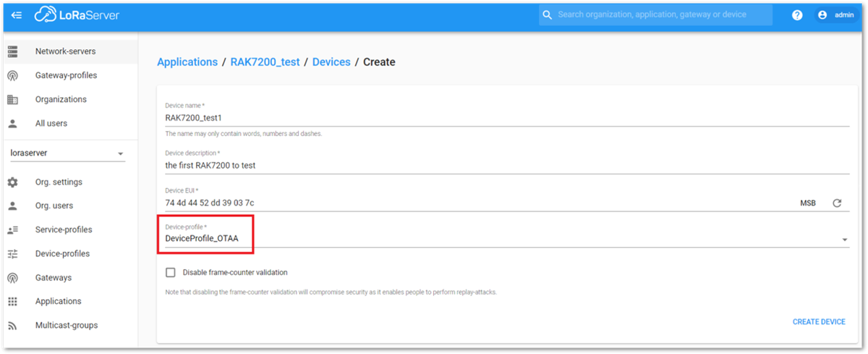Image resolution: width=868 pixels, height=354 pixels.
Task: Click the Create breadcrumb text
Action: click(x=379, y=62)
